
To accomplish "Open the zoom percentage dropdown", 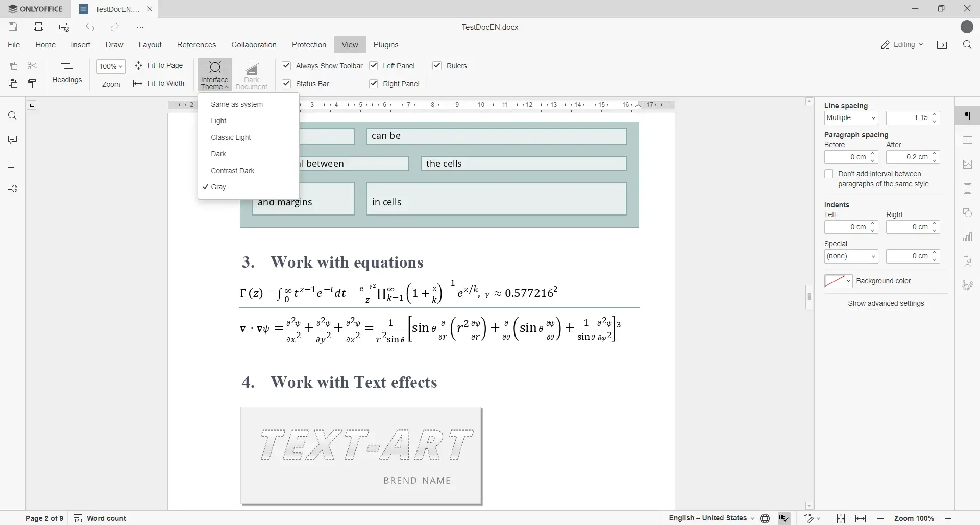I will pos(111,66).
